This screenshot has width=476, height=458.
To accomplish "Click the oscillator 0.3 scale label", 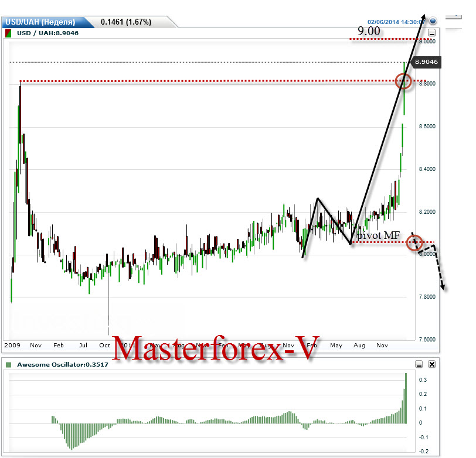I will tap(423, 380).
